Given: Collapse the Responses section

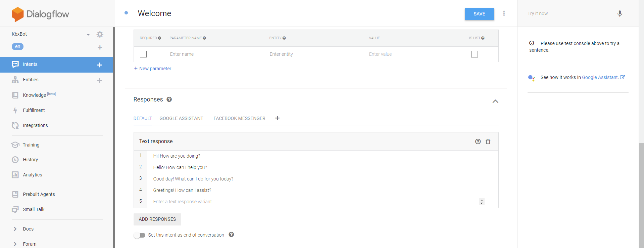Looking at the screenshot, I should (495, 101).
